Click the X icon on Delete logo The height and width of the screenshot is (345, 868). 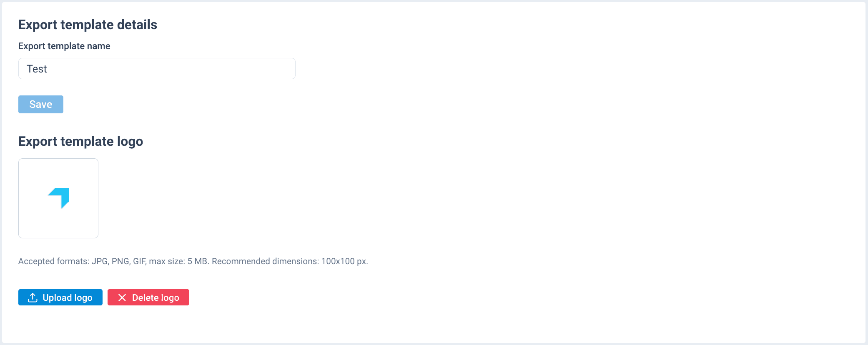coord(122,297)
